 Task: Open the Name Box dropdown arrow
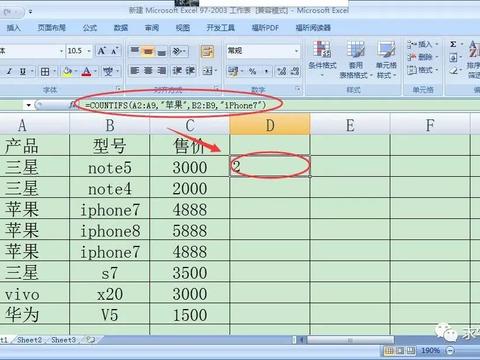(29, 105)
